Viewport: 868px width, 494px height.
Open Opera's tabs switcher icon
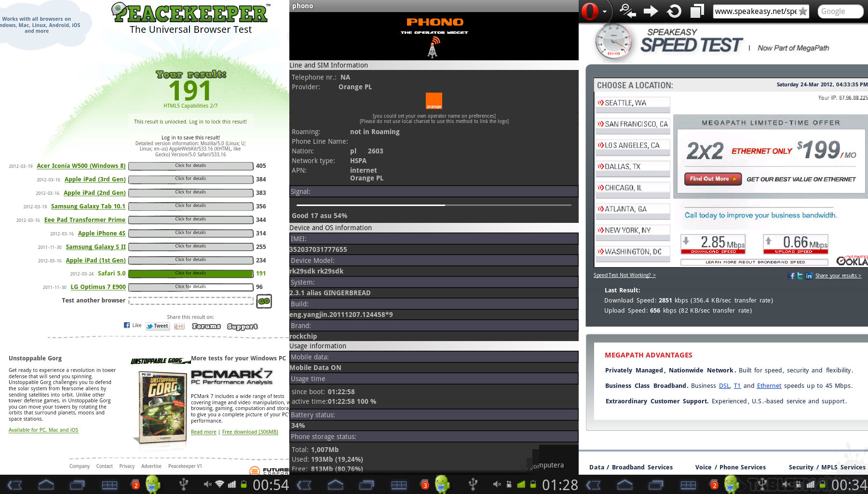coord(697,11)
